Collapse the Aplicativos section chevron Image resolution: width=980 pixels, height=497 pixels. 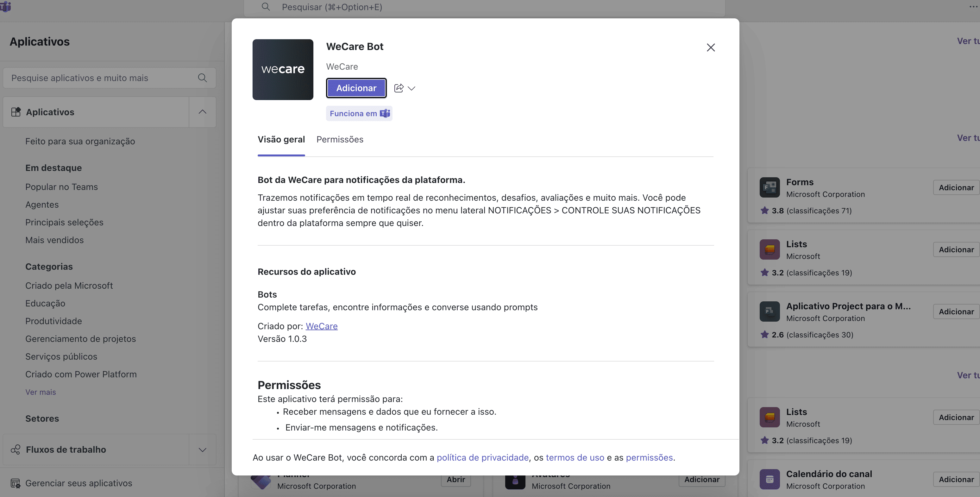pyautogui.click(x=202, y=112)
